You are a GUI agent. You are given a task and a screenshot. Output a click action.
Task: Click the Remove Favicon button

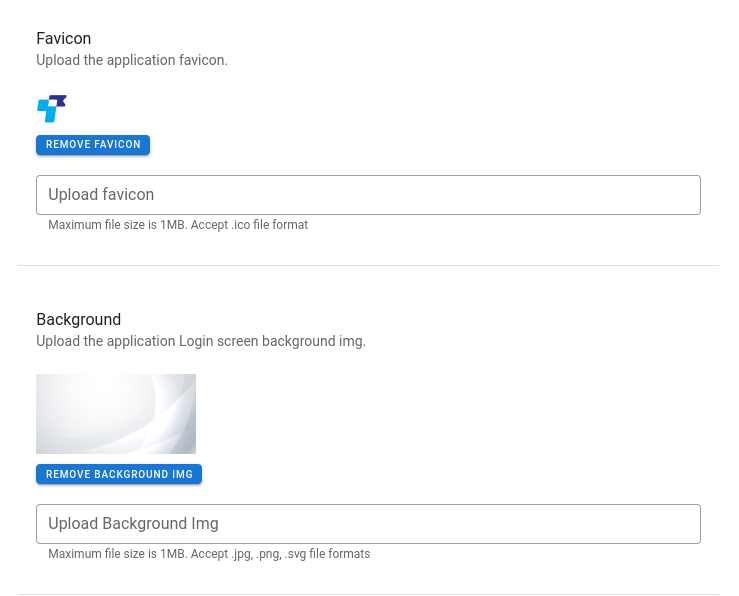[x=93, y=145]
